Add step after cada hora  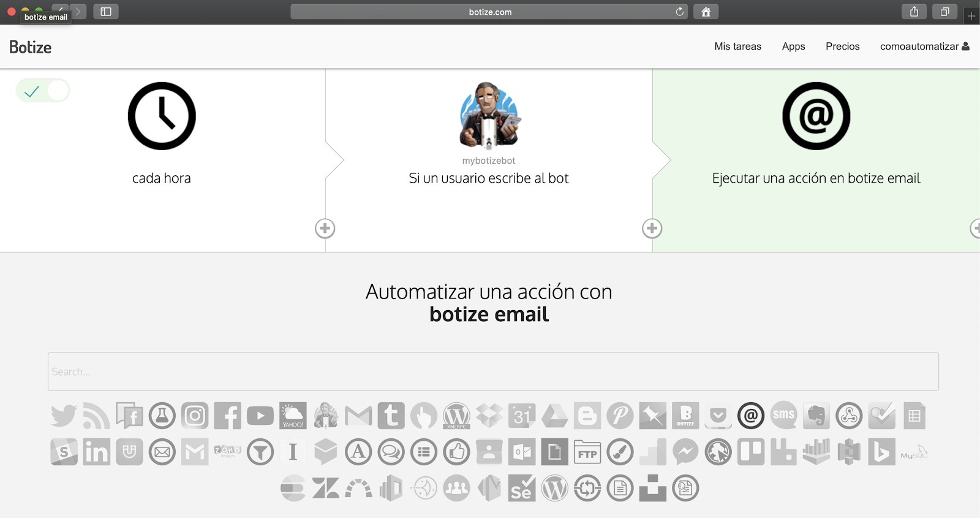coord(325,229)
